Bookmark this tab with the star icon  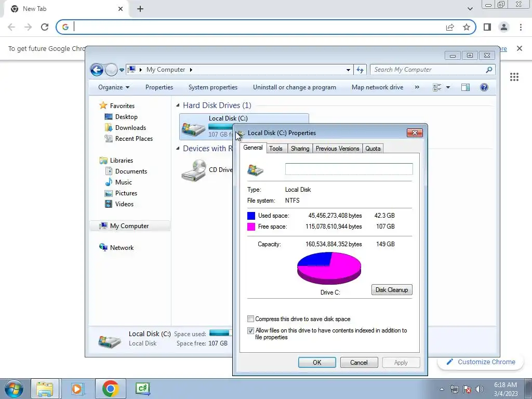point(467,27)
